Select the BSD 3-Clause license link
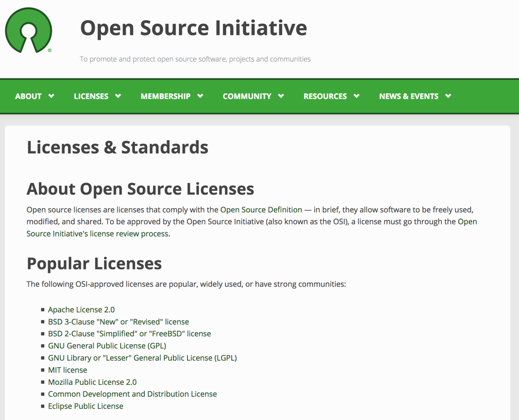This screenshot has height=420, width=519. pyautogui.click(x=118, y=321)
